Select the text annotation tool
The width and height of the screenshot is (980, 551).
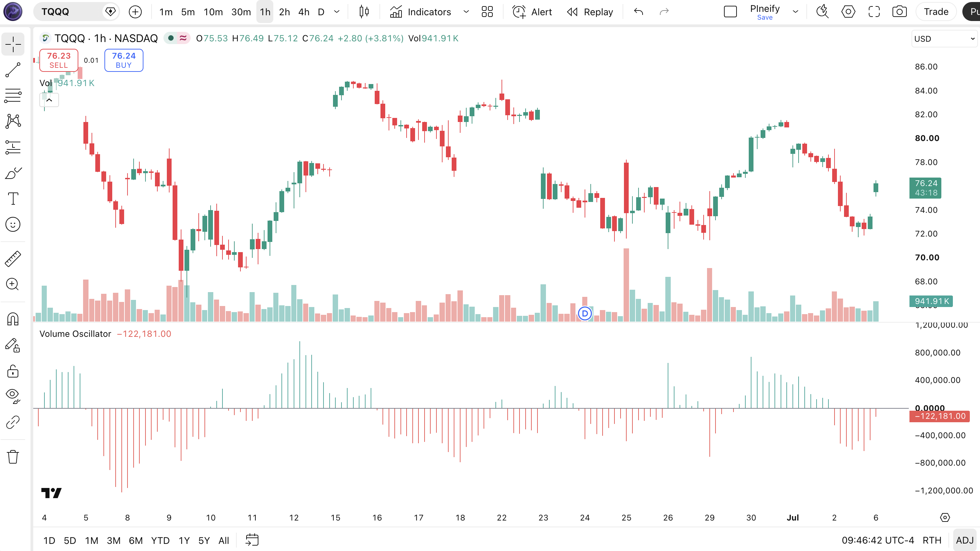point(13,199)
